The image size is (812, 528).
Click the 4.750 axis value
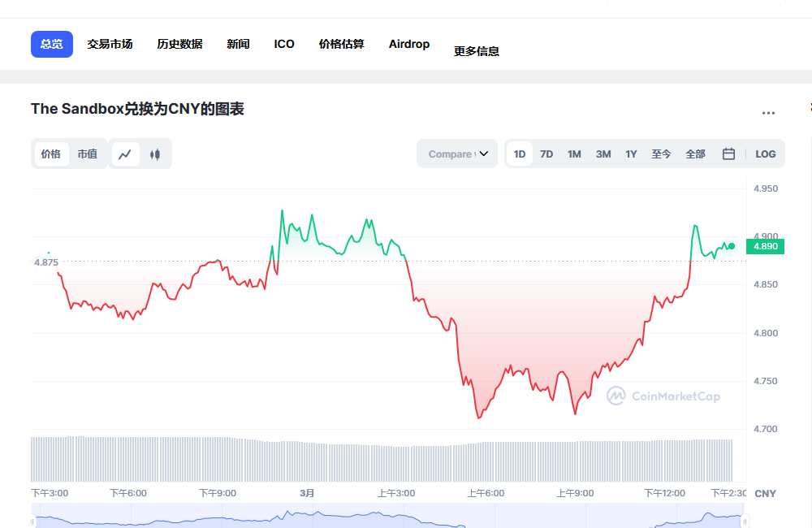(x=766, y=381)
